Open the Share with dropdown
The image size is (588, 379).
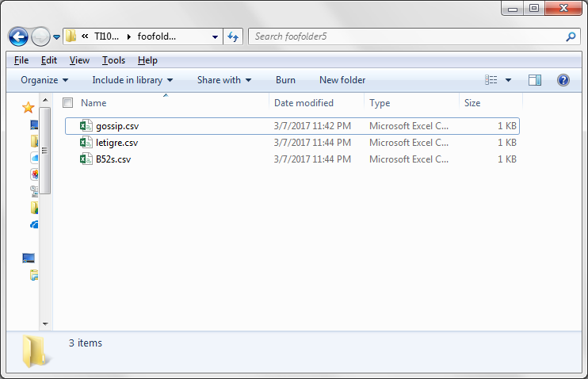click(224, 80)
